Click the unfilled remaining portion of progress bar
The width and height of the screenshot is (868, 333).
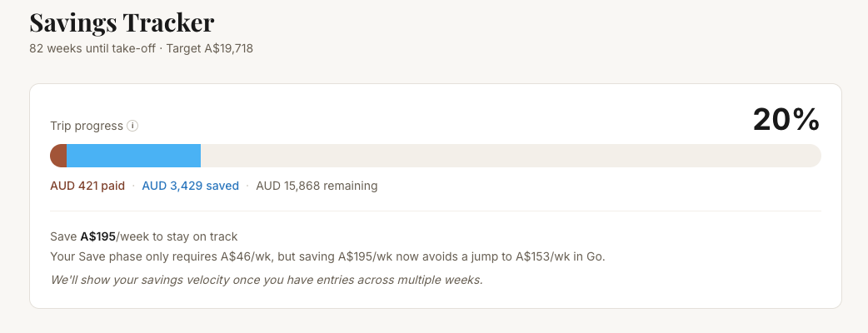(510, 156)
